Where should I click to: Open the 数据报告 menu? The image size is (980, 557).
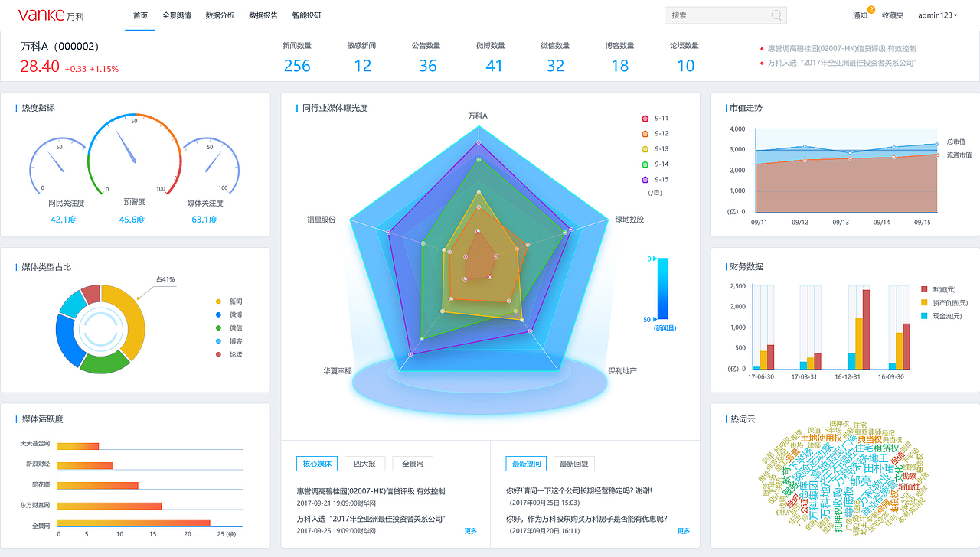[x=263, y=15]
